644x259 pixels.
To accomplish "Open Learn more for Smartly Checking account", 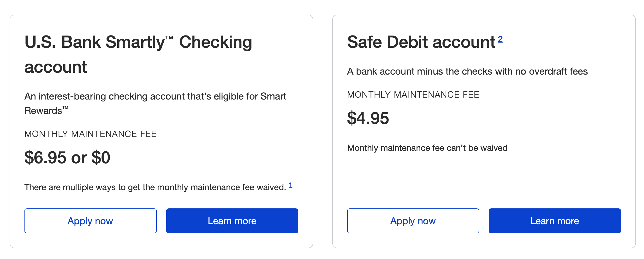I will pyautogui.click(x=232, y=221).
